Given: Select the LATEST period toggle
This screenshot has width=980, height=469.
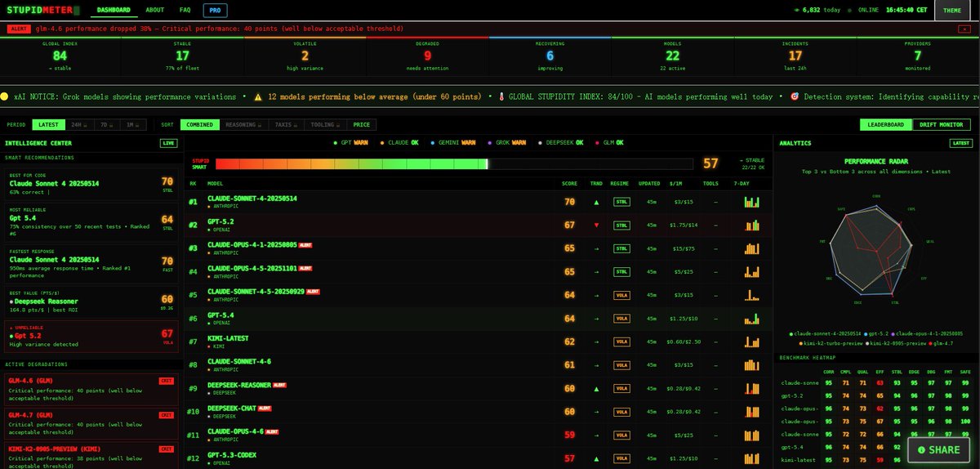Looking at the screenshot, I should click(x=47, y=125).
